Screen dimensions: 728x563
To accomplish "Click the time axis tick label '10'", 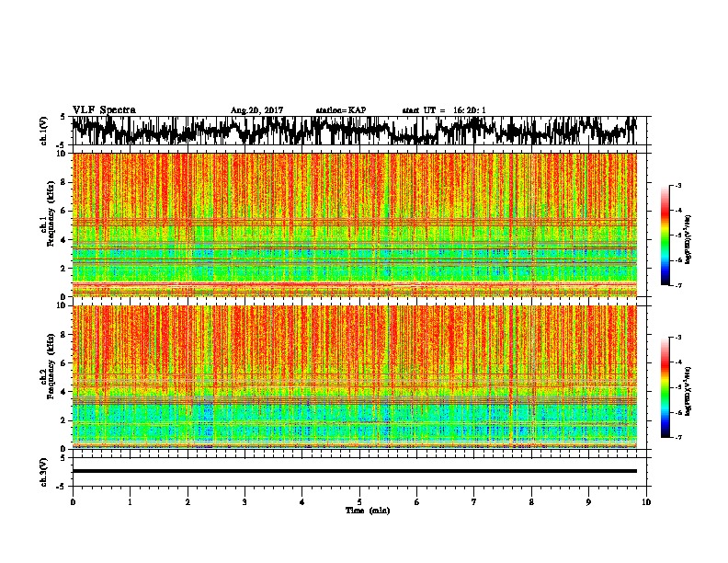I will click(x=646, y=502).
